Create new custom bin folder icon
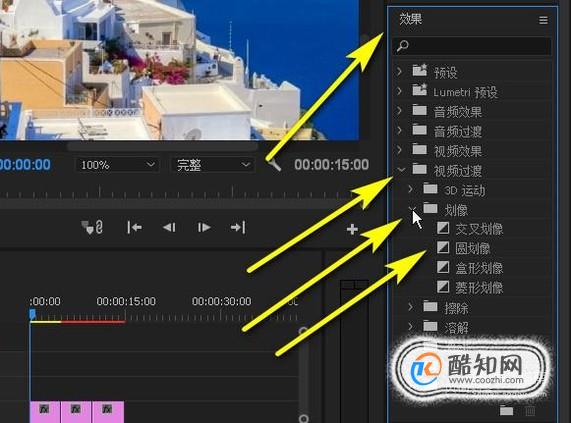The height and width of the screenshot is (423, 571). pyautogui.click(x=507, y=411)
